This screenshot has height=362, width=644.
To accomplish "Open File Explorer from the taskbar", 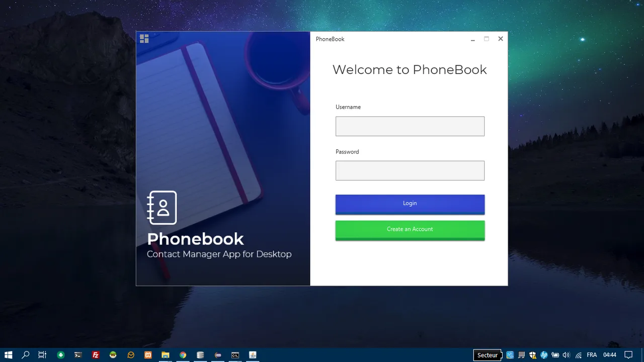I will click(165, 355).
